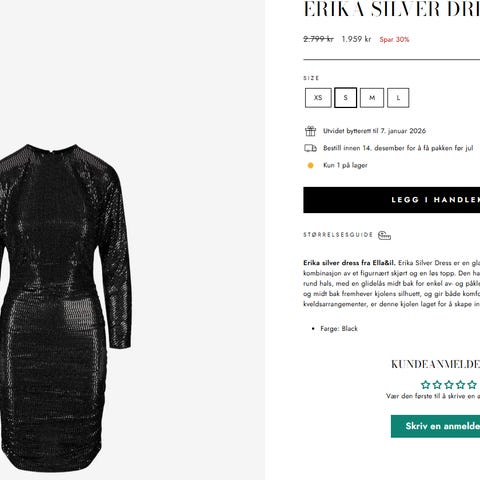Click the black sequin dress product image
480x480 pixels.
[x=65, y=308]
